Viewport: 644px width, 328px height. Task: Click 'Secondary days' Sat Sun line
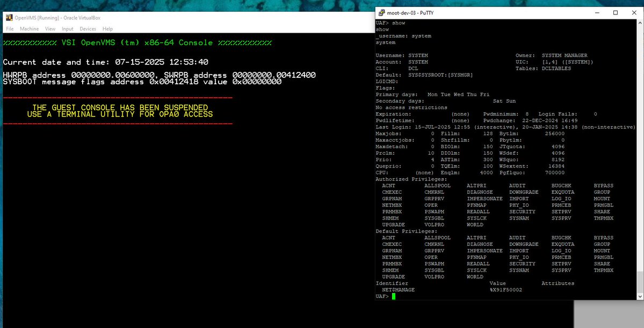(x=446, y=101)
